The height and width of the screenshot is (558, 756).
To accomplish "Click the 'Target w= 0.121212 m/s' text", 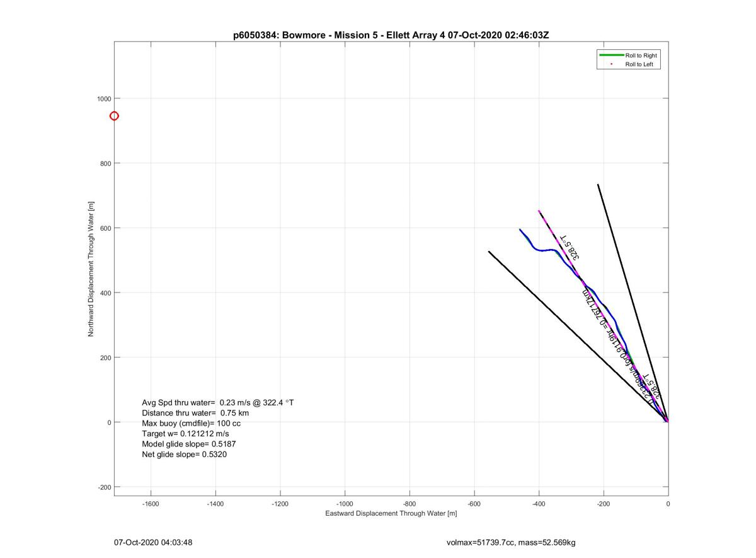I will [x=185, y=434].
